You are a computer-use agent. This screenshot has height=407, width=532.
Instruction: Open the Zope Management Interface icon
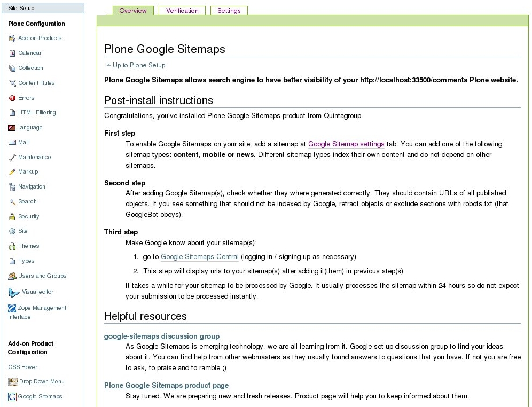[x=12, y=308]
